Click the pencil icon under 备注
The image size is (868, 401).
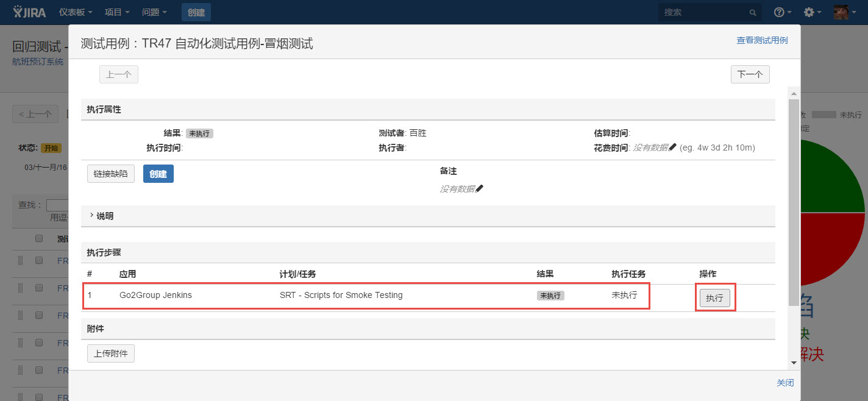point(479,189)
